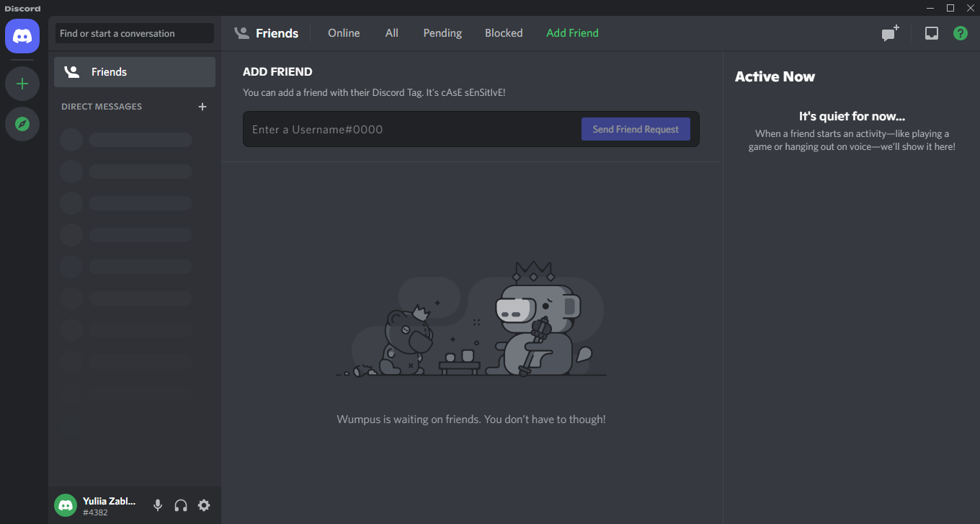Screen dimensions: 980x524
Task: Click the Enter a Username#0000 field
Action: (x=411, y=130)
